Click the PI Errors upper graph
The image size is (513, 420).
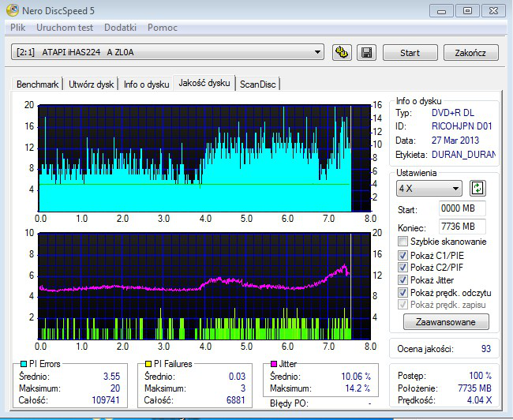(204, 158)
